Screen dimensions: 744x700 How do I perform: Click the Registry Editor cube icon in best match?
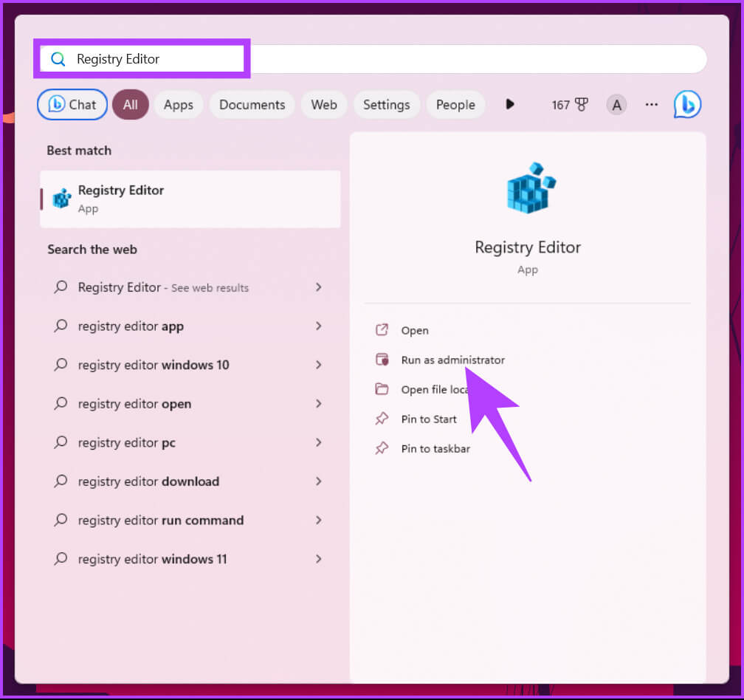[62, 199]
